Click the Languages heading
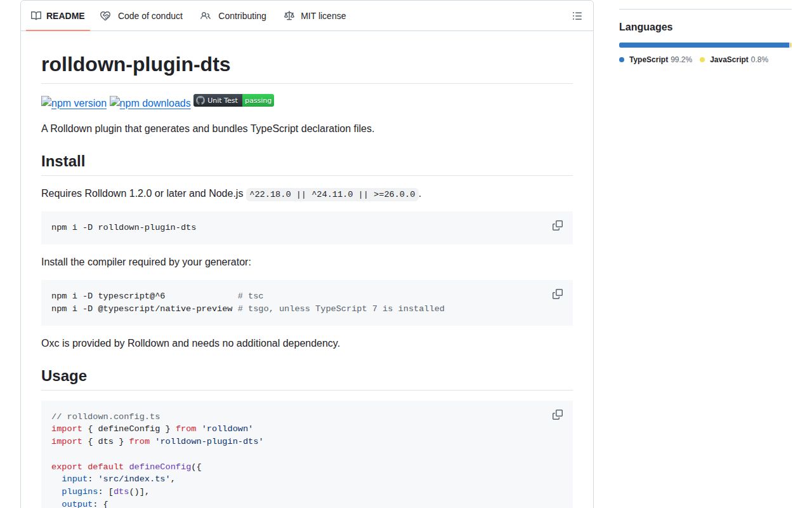The image size is (812, 508). pos(646,27)
